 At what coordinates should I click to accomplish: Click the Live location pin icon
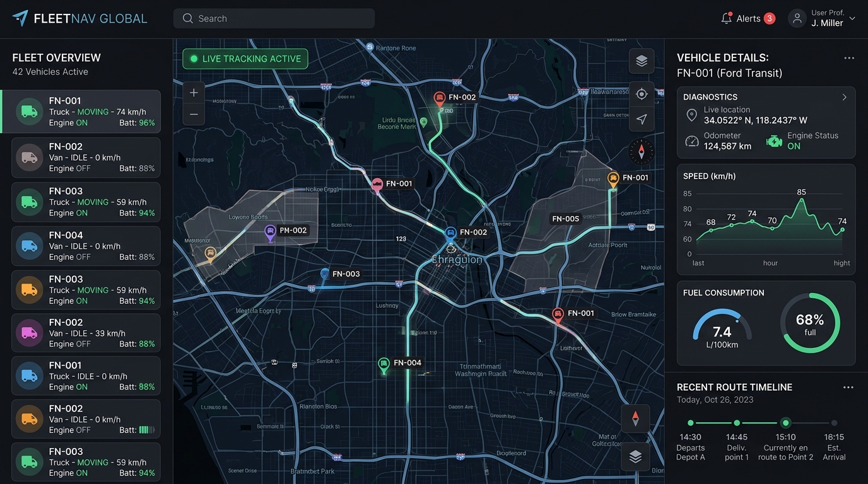691,115
